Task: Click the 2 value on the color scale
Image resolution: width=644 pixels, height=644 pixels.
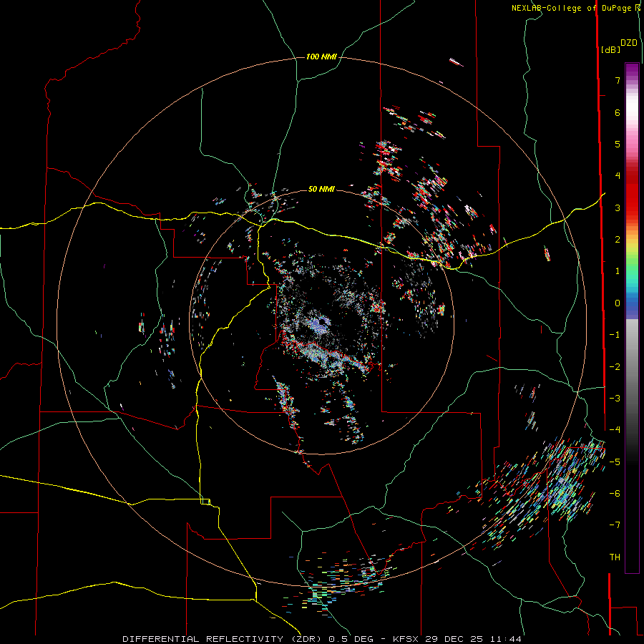Action: tap(618, 240)
